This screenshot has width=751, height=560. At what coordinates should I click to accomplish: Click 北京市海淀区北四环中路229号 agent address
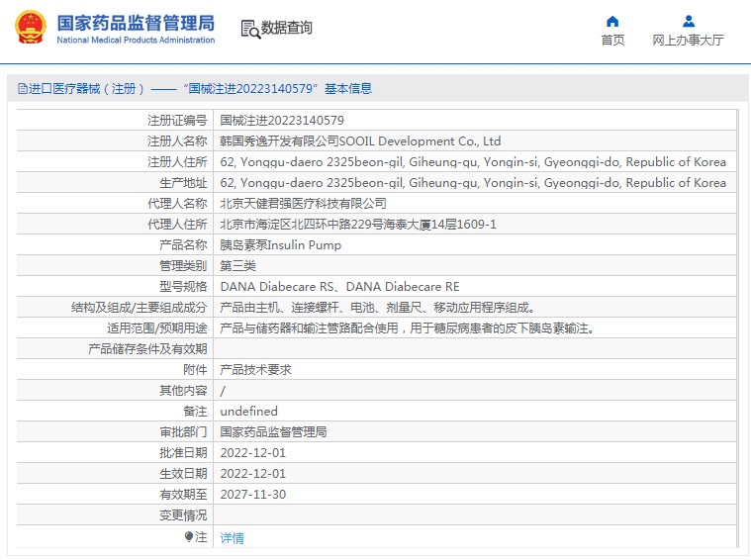pyautogui.click(x=358, y=225)
